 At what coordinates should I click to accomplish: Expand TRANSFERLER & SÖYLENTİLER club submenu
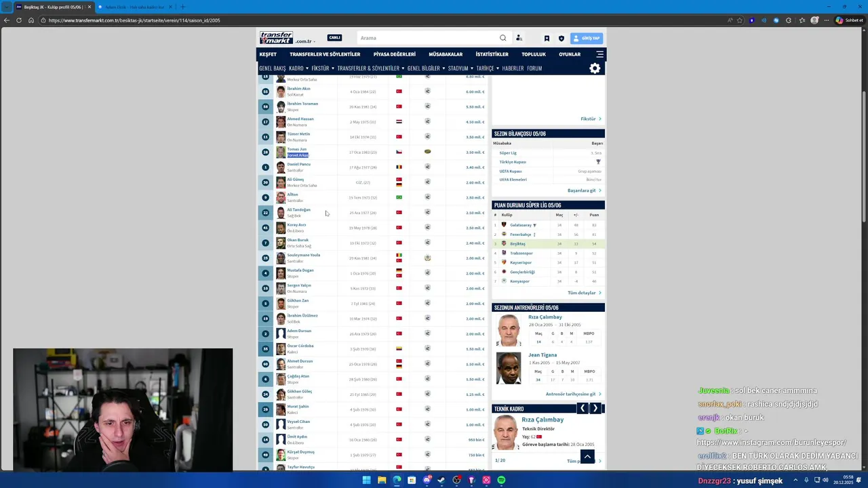coord(370,68)
